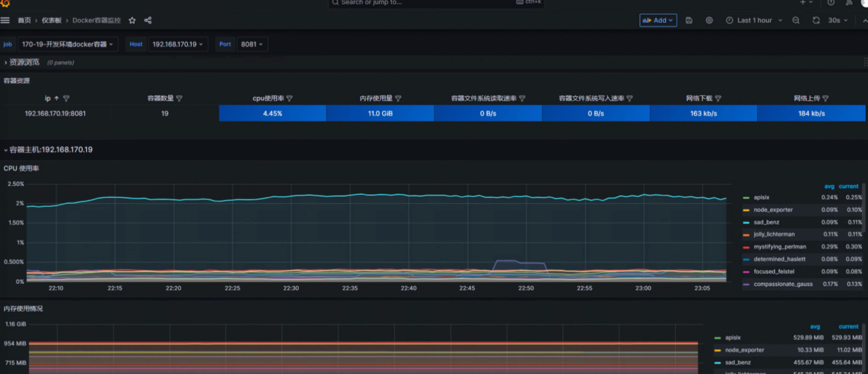Filter the cpu使用率 column

(x=289, y=99)
